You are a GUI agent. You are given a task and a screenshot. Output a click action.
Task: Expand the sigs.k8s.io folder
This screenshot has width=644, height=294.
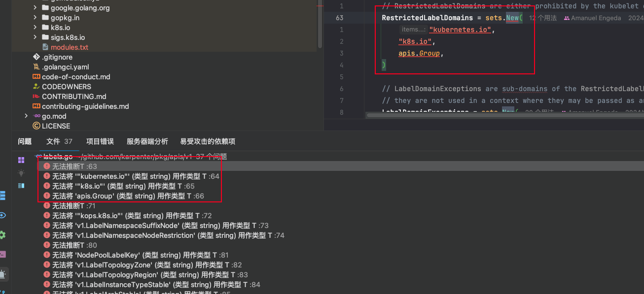click(35, 37)
